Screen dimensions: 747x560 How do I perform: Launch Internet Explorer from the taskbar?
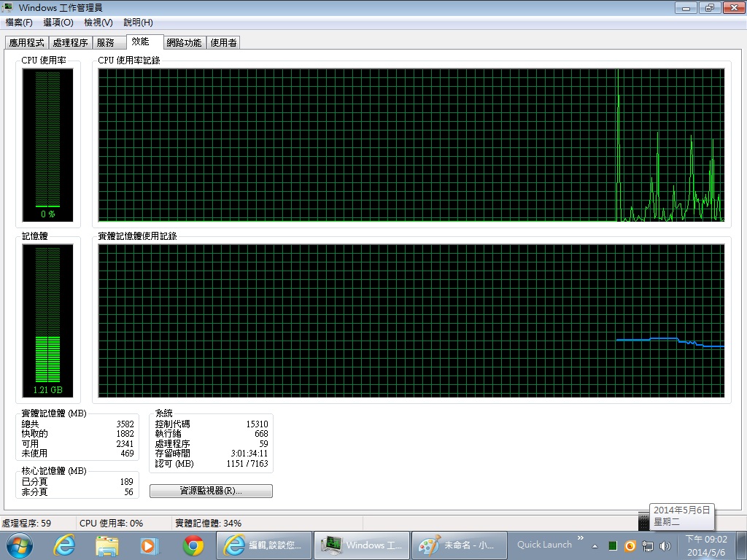(x=64, y=545)
